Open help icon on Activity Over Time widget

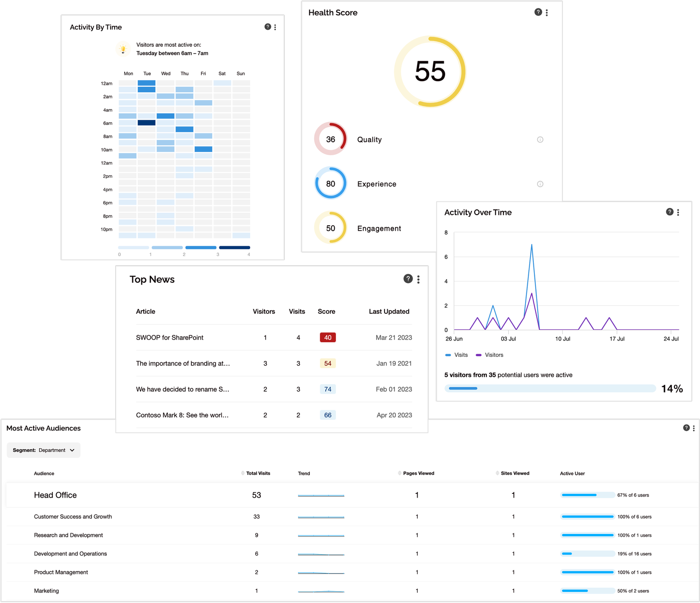(x=669, y=212)
